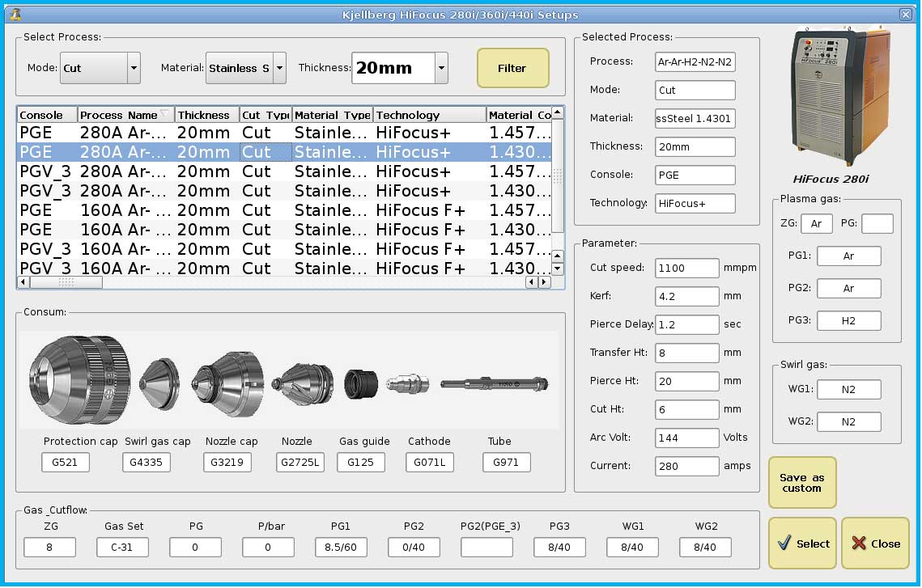Open the Material dropdown
922x588 pixels.
coord(280,68)
